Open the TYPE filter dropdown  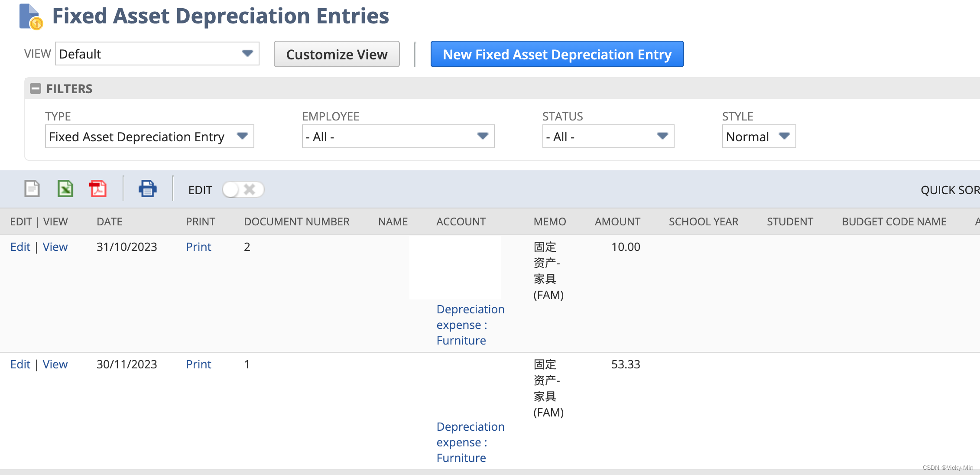click(149, 137)
